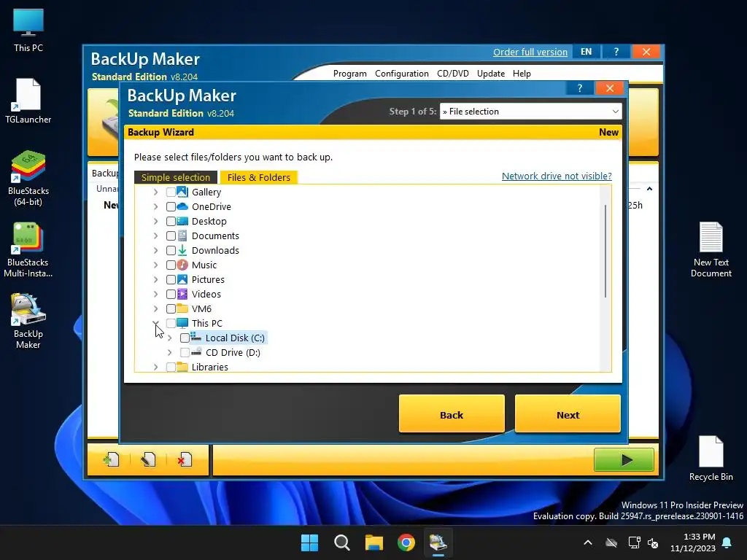The height and width of the screenshot is (560, 747).
Task: Check the Documents folder checkbox
Action: point(171,236)
